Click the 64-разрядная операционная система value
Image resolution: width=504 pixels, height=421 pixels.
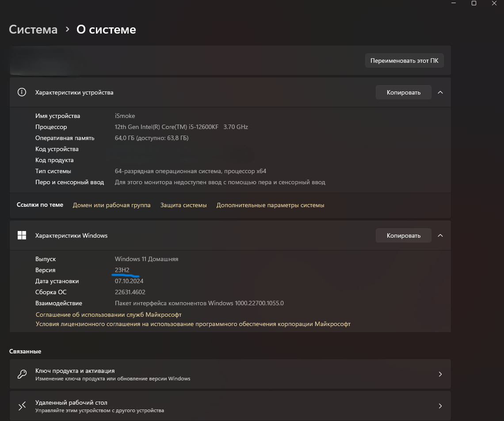190,171
